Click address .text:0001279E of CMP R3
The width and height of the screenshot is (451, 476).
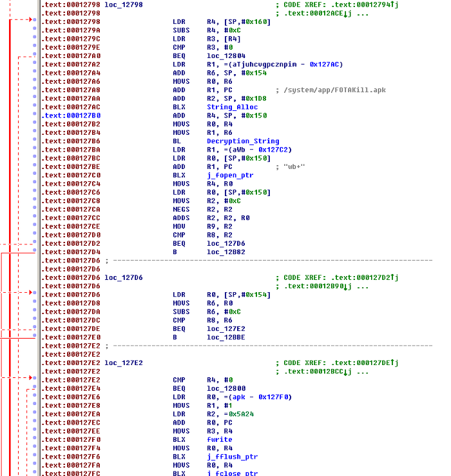[x=71, y=47]
